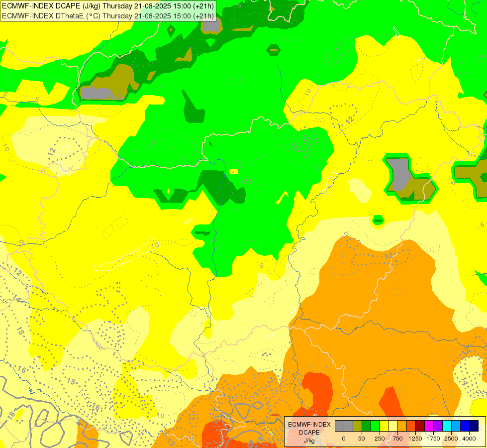
Task: Click the legend value '4000'
Action: coord(469,439)
